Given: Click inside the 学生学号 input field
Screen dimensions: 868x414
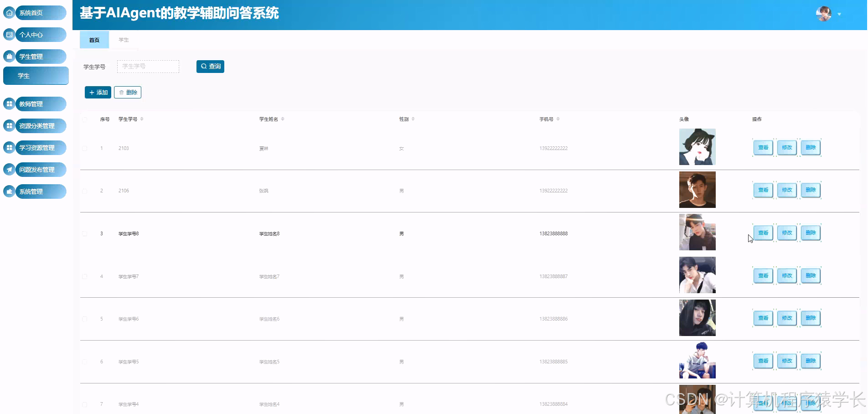Looking at the screenshot, I should tap(148, 66).
